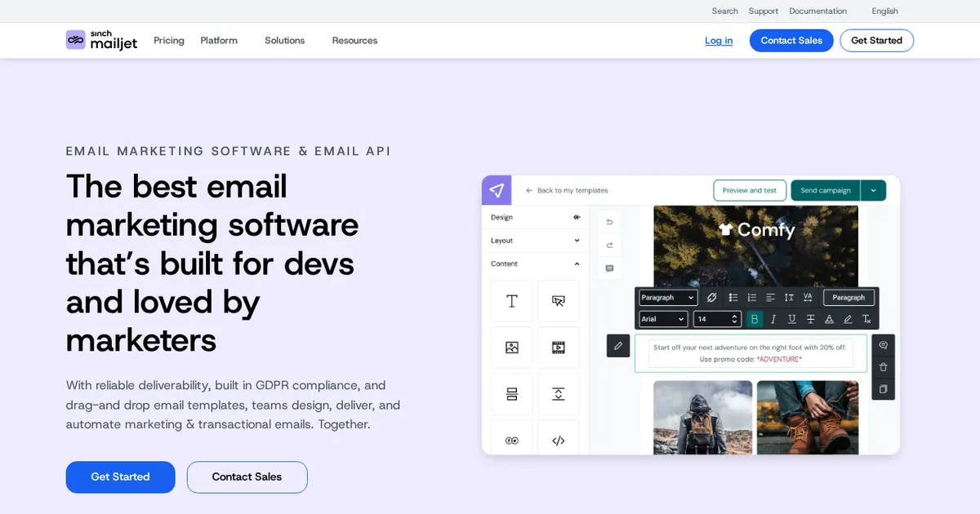This screenshot has height=514, width=980.
Task: Open the text color picker icon
Action: pyautogui.click(x=829, y=319)
